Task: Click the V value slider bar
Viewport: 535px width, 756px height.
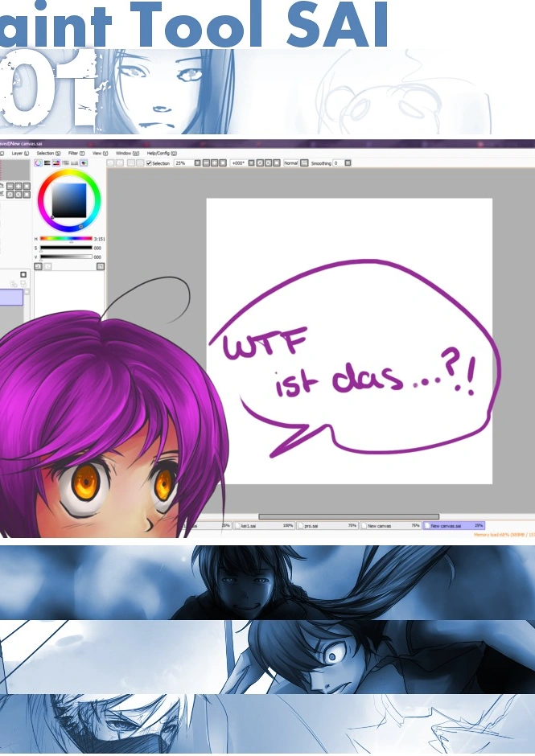Action: [x=66, y=257]
